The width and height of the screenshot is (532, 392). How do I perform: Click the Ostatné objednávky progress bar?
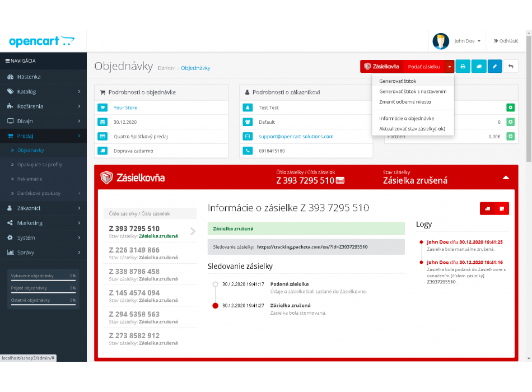point(43,305)
